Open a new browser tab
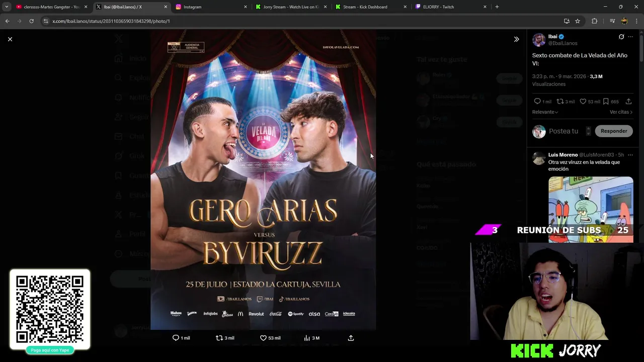Screen dimensions: 644x362 [x=497, y=7]
